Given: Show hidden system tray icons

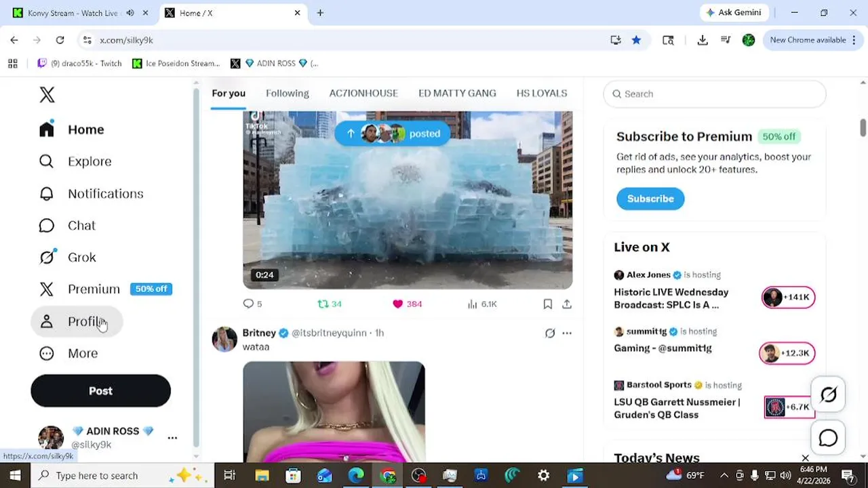Looking at the screenshot, I should [724, 476].
